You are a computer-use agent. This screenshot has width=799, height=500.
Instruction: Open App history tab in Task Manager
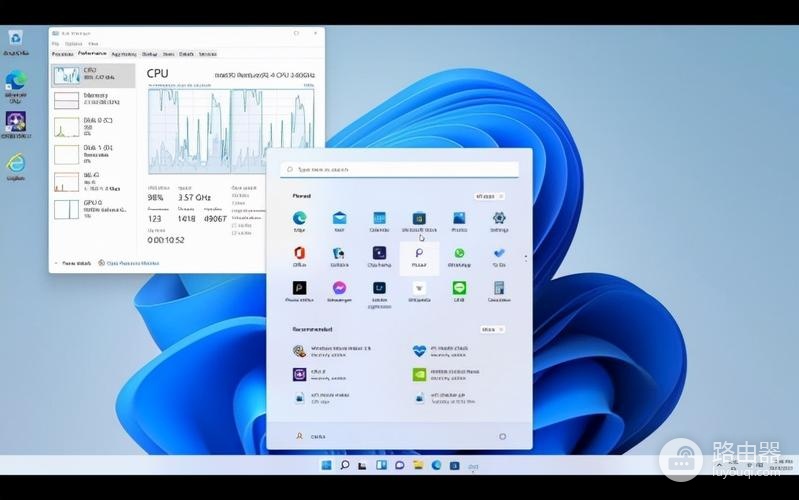pyautogui.click(x=124, y=54)
